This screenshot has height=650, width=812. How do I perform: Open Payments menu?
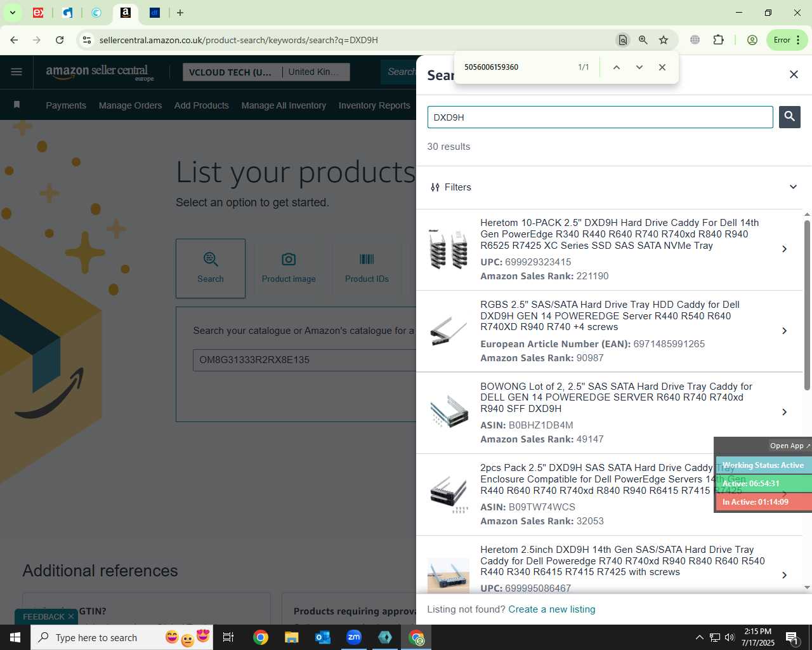66,105
